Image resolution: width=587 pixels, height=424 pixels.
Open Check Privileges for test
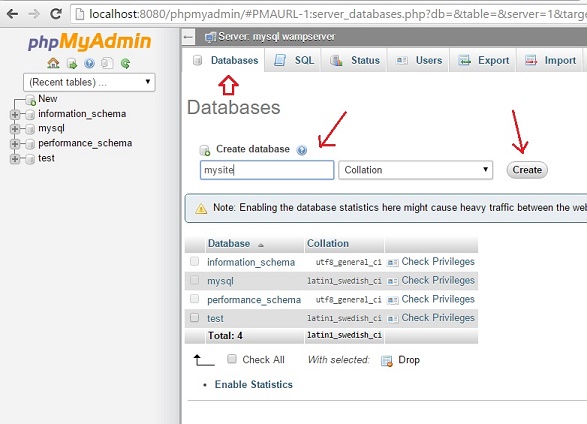click(x=438, y=318)
